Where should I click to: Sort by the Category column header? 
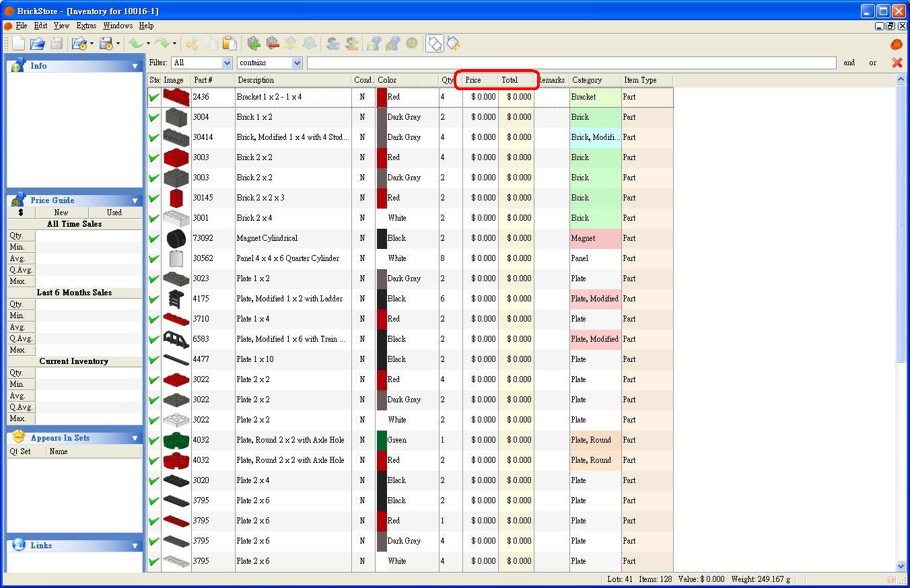pos(596,80)
